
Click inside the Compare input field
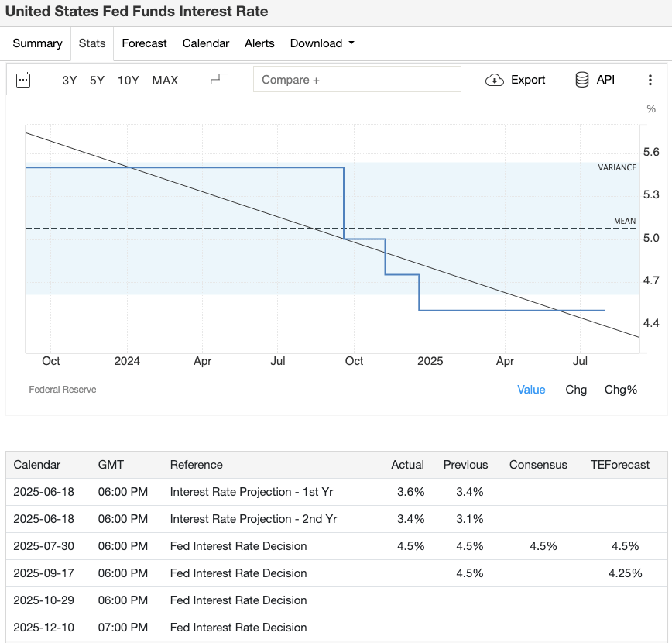(x=357, y=79)
